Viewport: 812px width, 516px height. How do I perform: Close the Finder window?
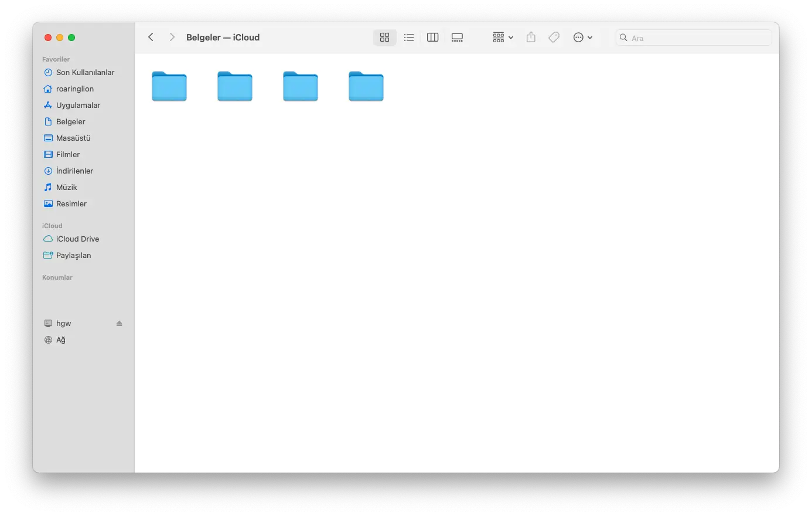48,38
